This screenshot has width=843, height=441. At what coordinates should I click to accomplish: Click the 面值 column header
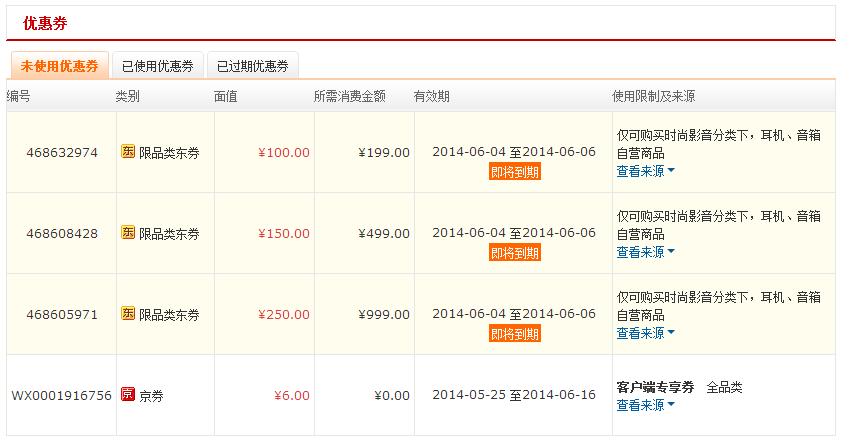[x=225, y=96]
